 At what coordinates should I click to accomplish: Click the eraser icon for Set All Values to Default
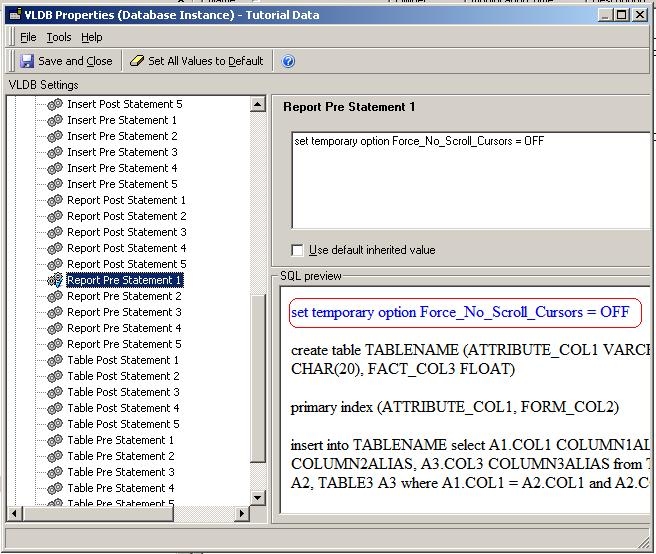click(x=137, y=61)
